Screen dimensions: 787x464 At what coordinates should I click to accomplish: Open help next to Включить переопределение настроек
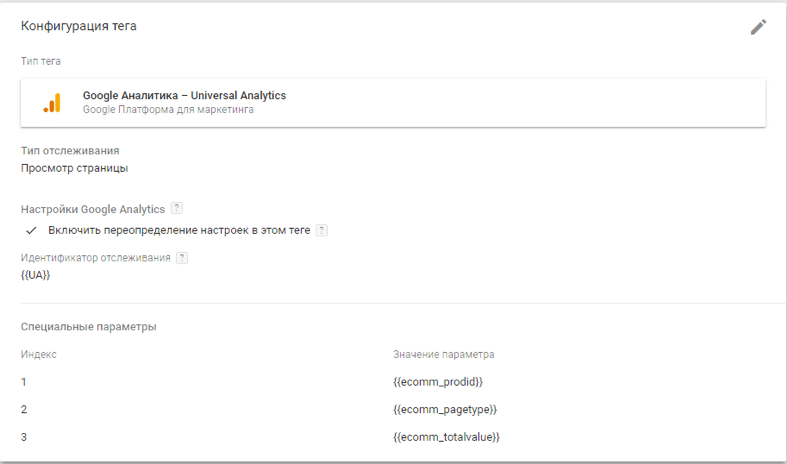(321, 230)
